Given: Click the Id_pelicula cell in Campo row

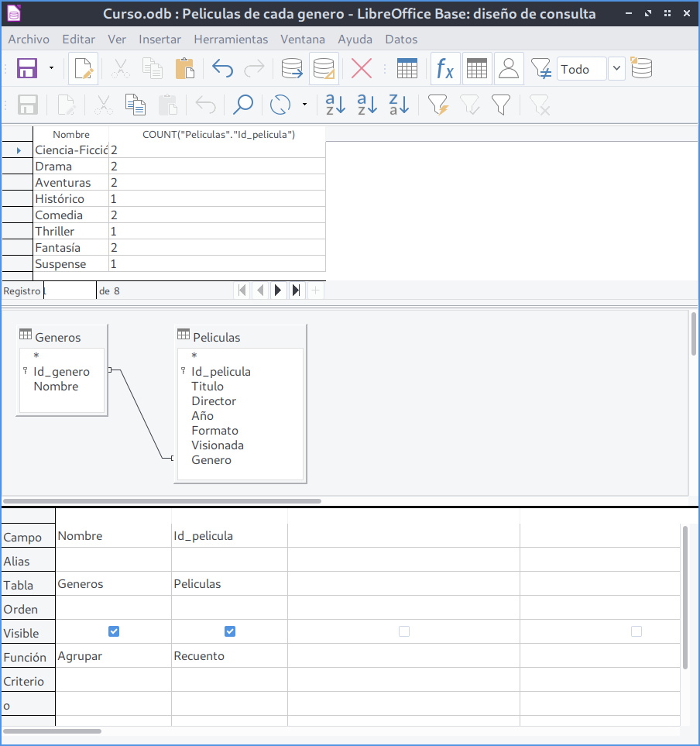Looking at the screenshot, I should click(x=230, y=536).
